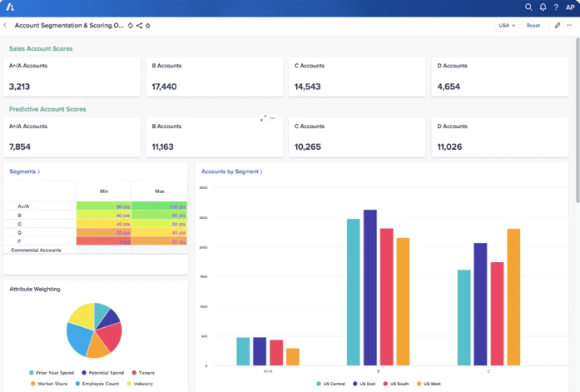The height and width of the screenshot is (392, 580).
Task: Open the USA context dropdown
Action: coord(507,26)
